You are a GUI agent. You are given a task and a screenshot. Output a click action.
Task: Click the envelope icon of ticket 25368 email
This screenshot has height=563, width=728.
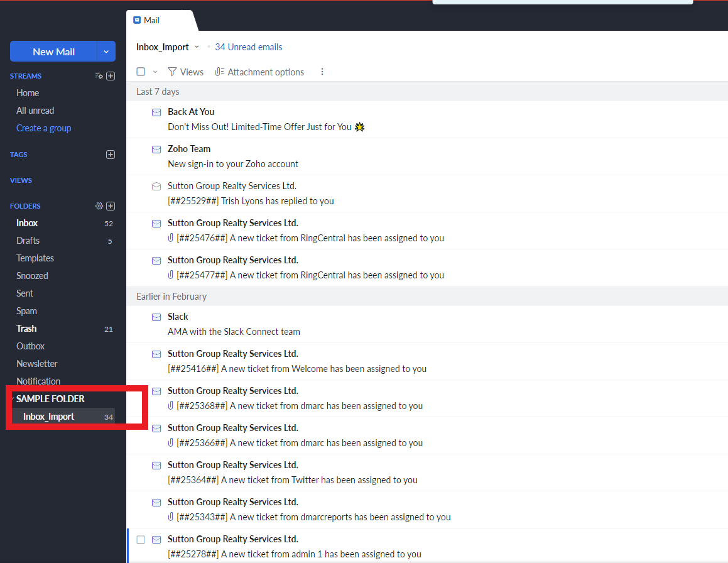156,391
